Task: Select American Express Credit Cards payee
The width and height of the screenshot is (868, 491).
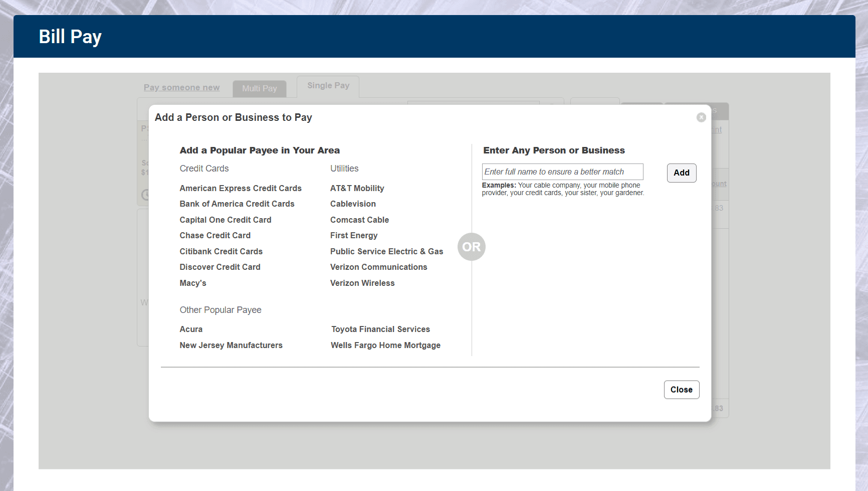Action: click(241, 189)
